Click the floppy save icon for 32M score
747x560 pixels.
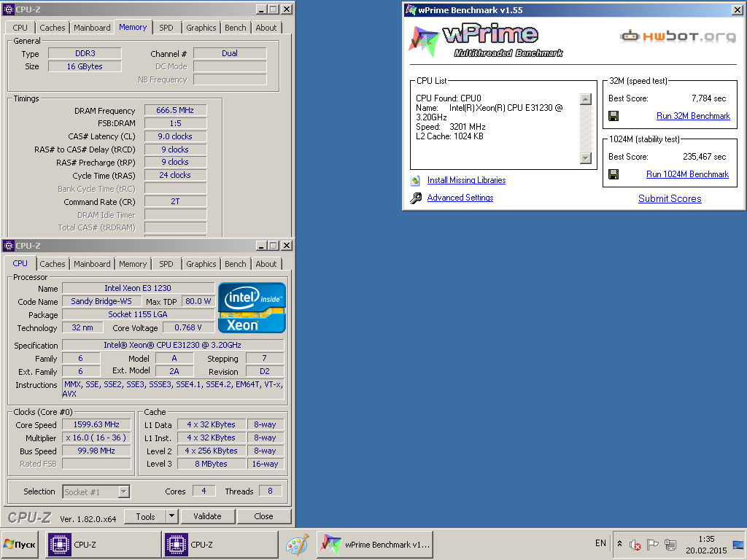[614, 116]
